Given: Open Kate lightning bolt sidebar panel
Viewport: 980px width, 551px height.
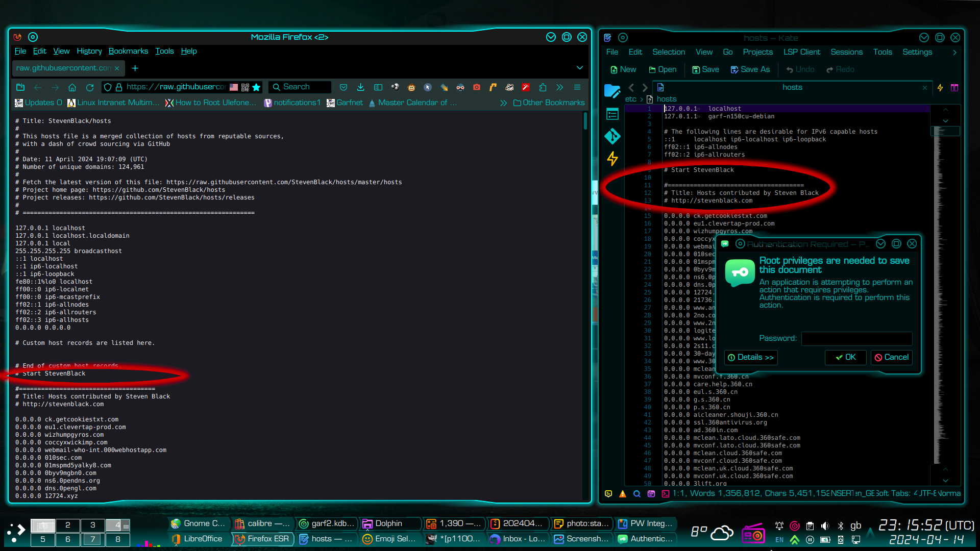Looking at the screenshot, I should click(x=612, y=159).
